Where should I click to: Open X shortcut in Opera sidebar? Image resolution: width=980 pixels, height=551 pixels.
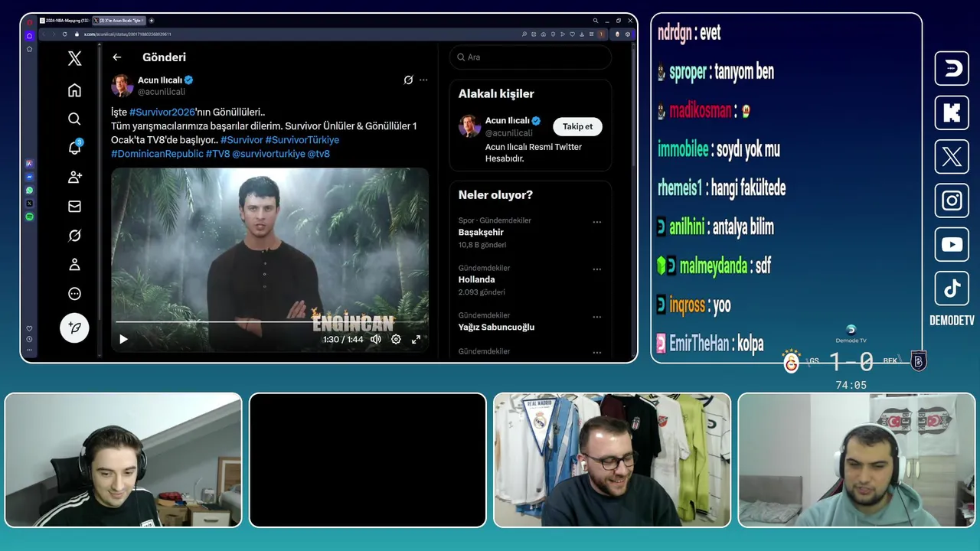coord(29,204)
